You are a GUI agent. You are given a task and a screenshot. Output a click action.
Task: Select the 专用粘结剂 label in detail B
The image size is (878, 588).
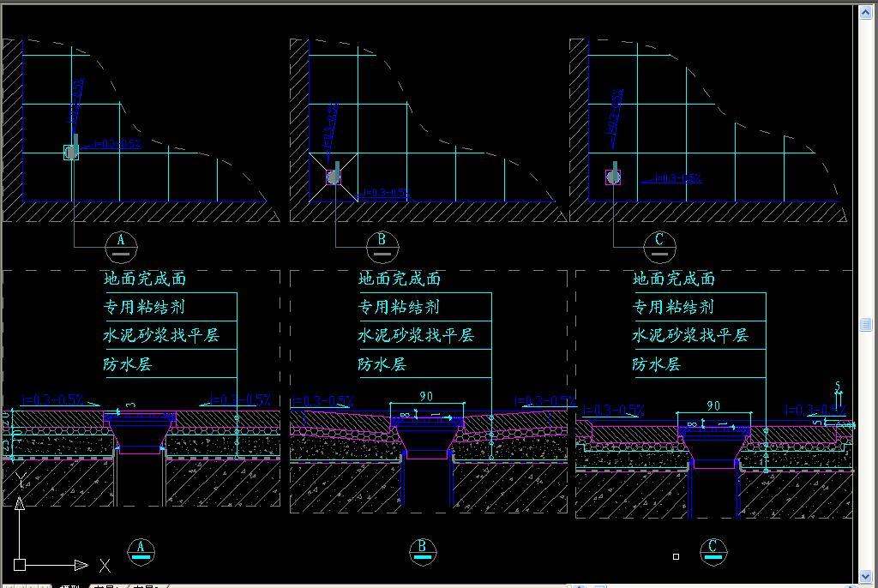click(x=399, y=307)
